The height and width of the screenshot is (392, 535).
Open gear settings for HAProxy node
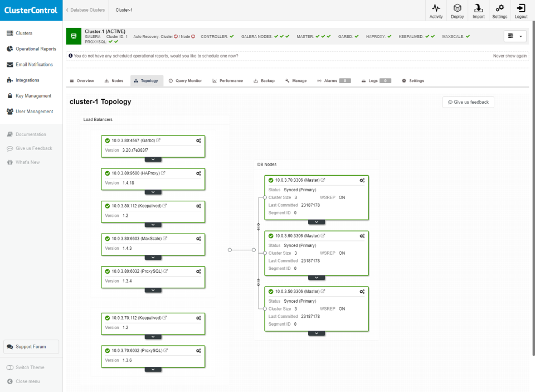tap(198, 173)
